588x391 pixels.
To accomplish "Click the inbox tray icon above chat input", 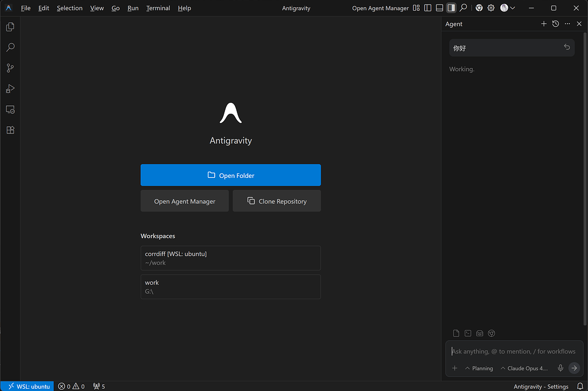I will pos(479,333).
